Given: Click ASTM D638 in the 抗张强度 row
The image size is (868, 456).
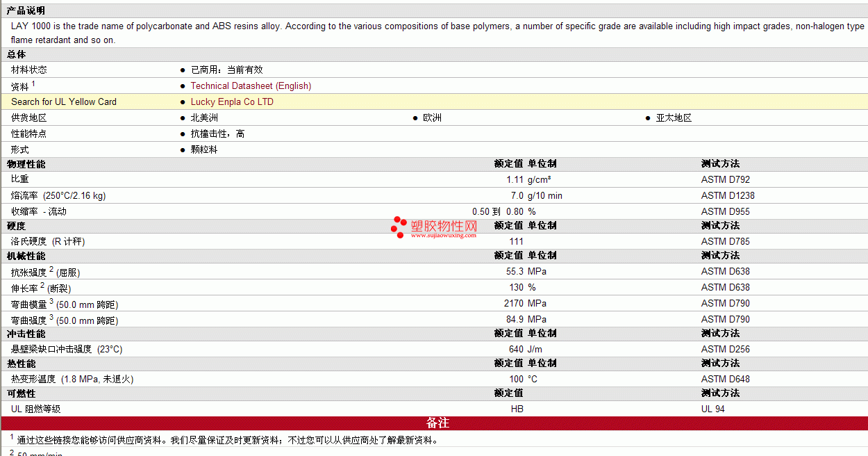Looking at the screenshot, I should coord(726,272).
